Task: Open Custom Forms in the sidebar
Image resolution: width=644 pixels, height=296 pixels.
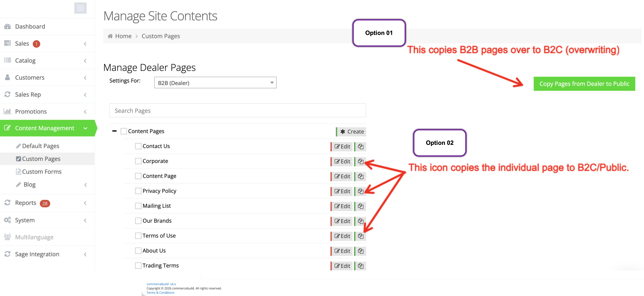Action: [42, 172]
